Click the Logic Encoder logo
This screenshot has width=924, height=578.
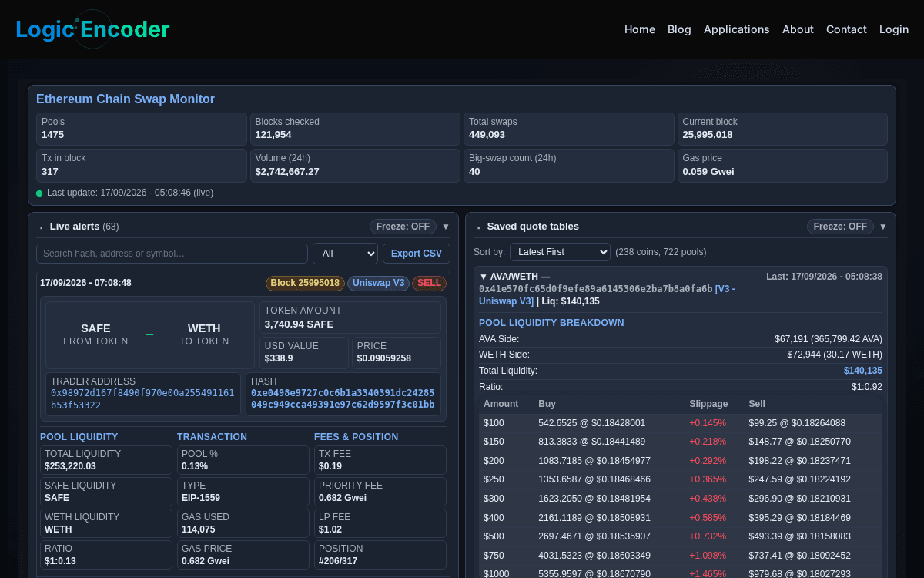(92, 29)
